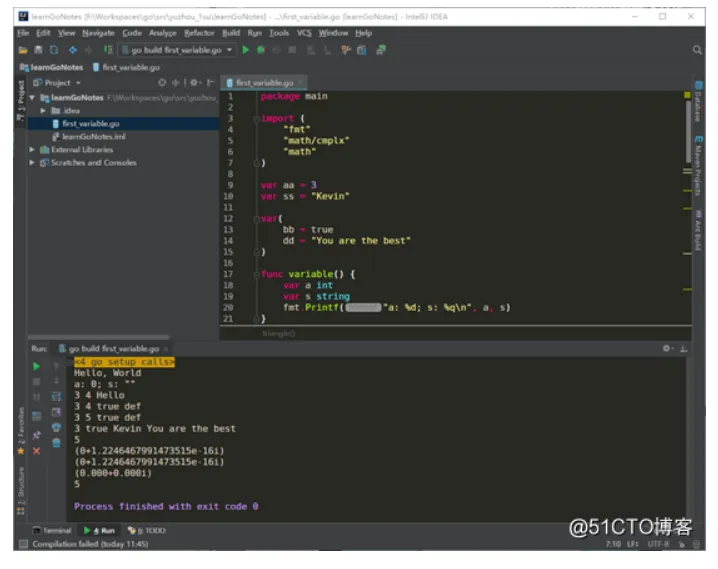Toggle the Maven Projects side panel
This screenshot has height=569, width=718.
click(x=698, y=165)
